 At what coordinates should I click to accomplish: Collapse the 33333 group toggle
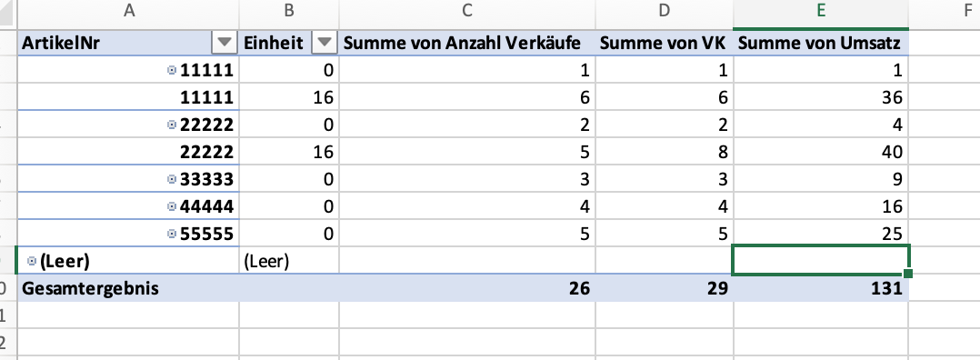[172, 179]
